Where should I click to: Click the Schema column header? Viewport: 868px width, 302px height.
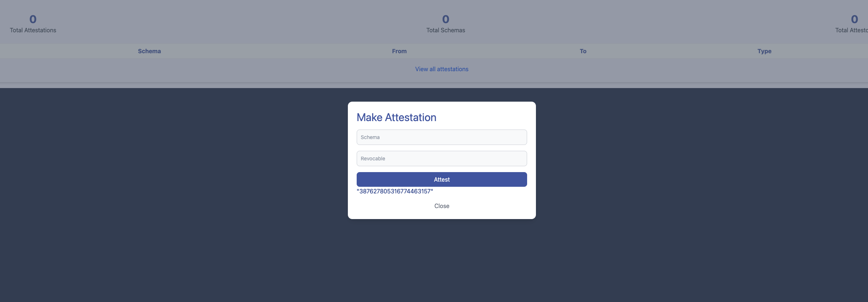150,51
